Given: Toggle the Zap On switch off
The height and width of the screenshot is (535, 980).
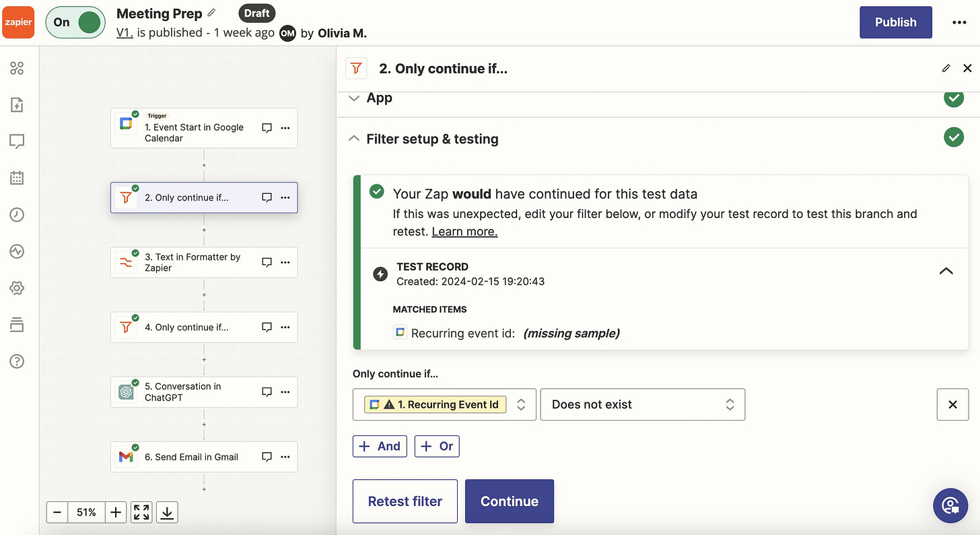Looking at the screenshot, I should click(75, 22).
